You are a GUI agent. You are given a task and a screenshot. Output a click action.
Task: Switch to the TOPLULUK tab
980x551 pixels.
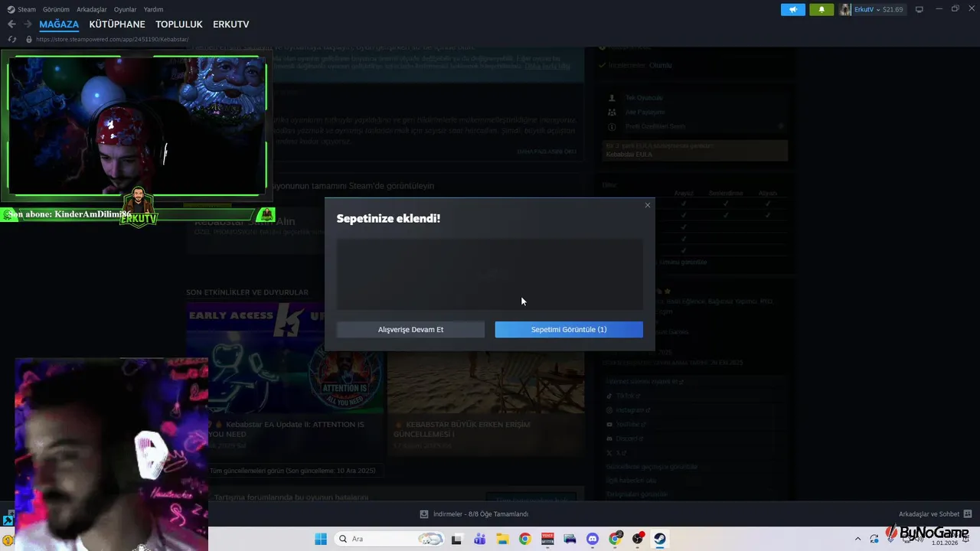point(179,24)
